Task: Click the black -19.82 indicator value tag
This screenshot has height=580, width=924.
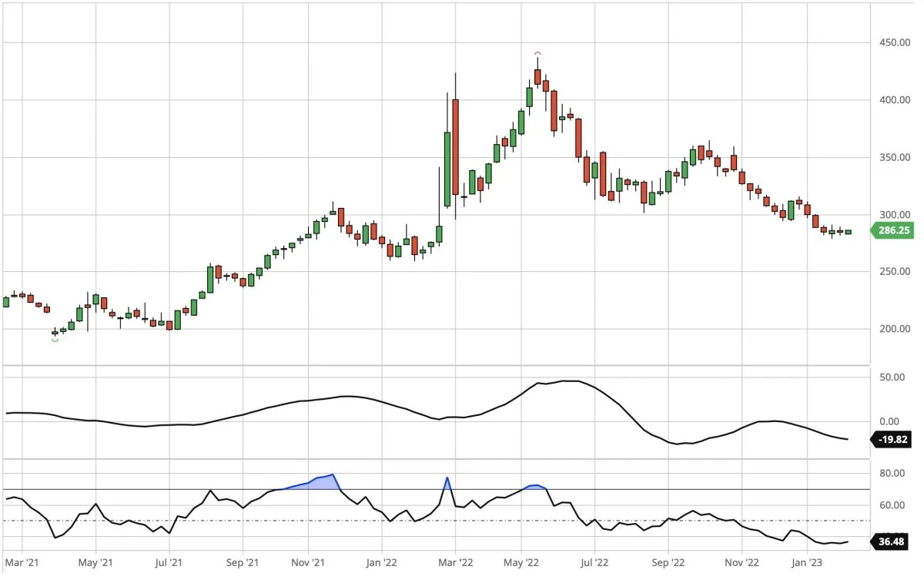Action: [892, 440]
